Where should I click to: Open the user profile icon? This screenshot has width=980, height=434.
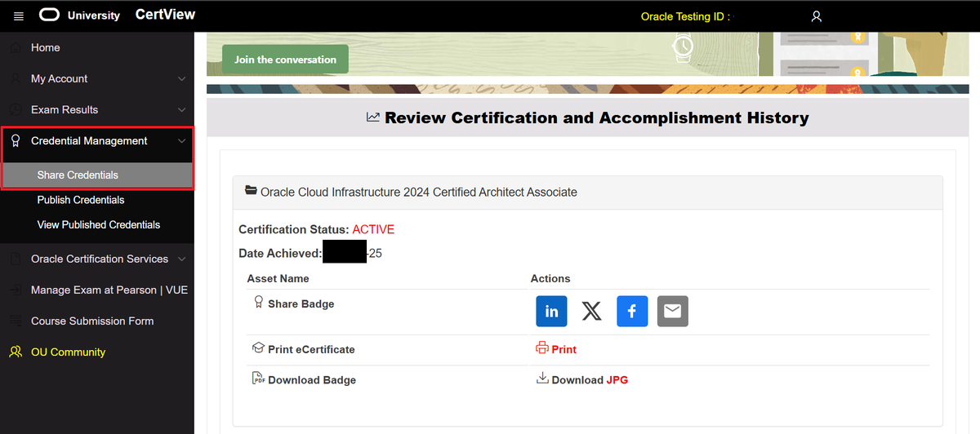816,16
